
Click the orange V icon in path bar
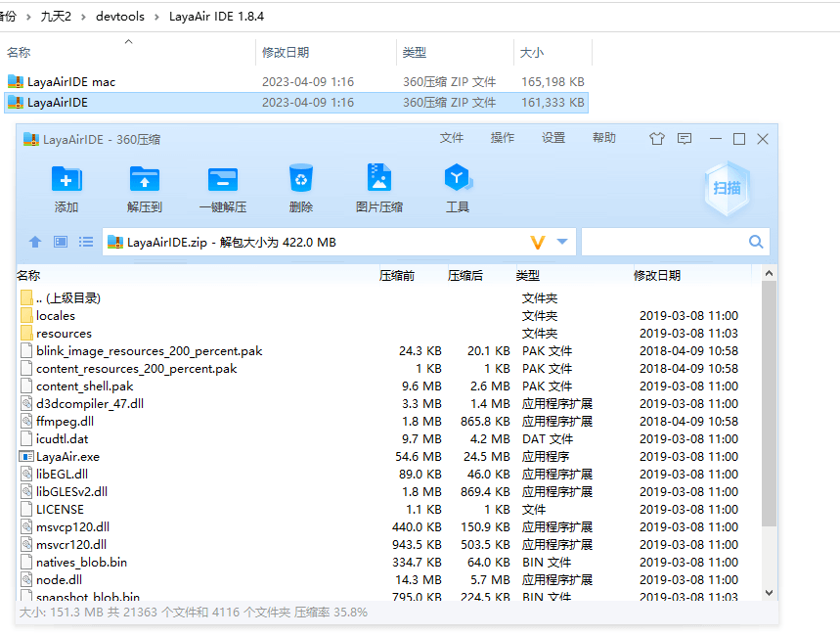[538, 243]
